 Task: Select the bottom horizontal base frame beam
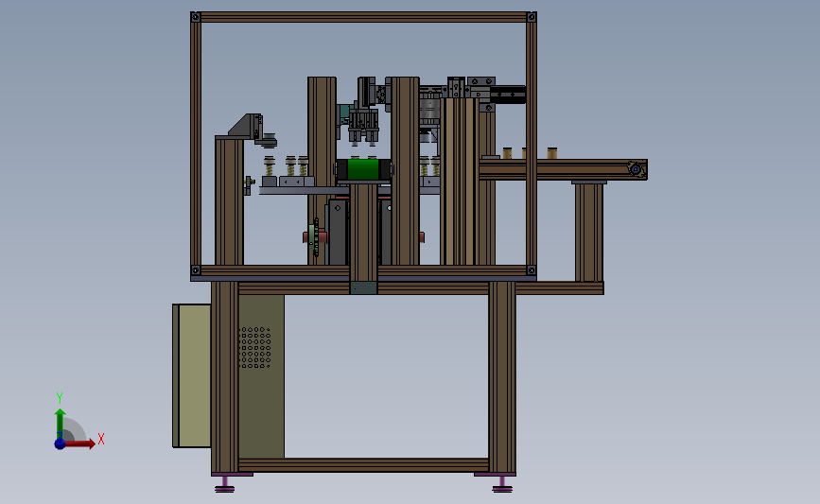coord(363,465)
